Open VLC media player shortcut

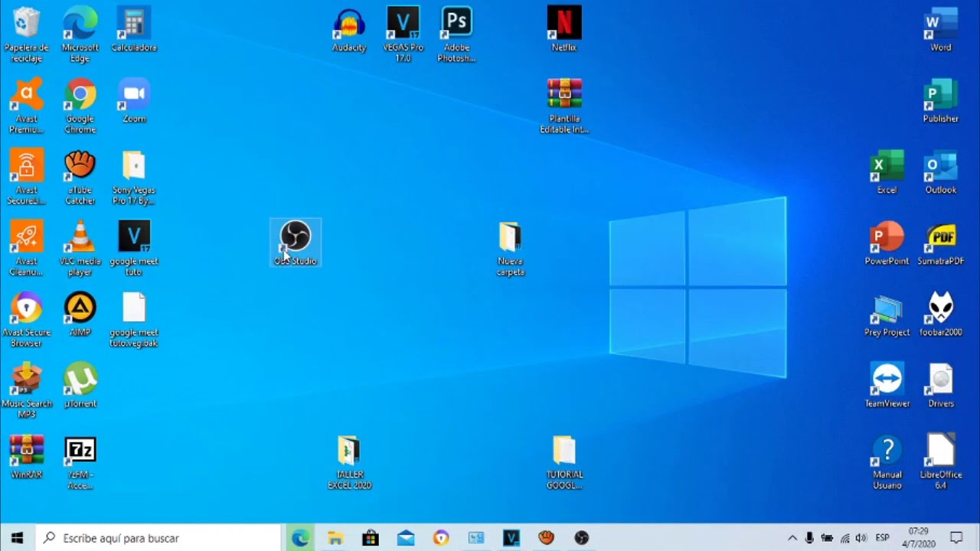click(x=80, y=248)
